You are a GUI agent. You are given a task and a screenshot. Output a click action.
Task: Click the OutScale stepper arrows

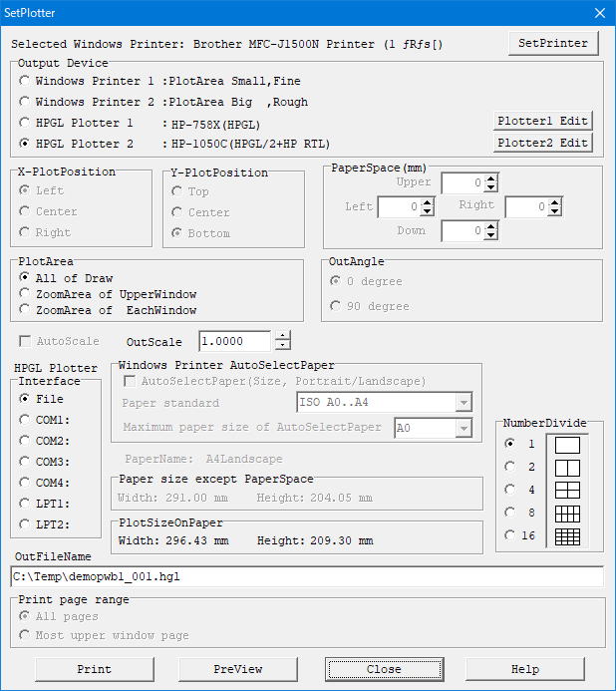[282, 341]
